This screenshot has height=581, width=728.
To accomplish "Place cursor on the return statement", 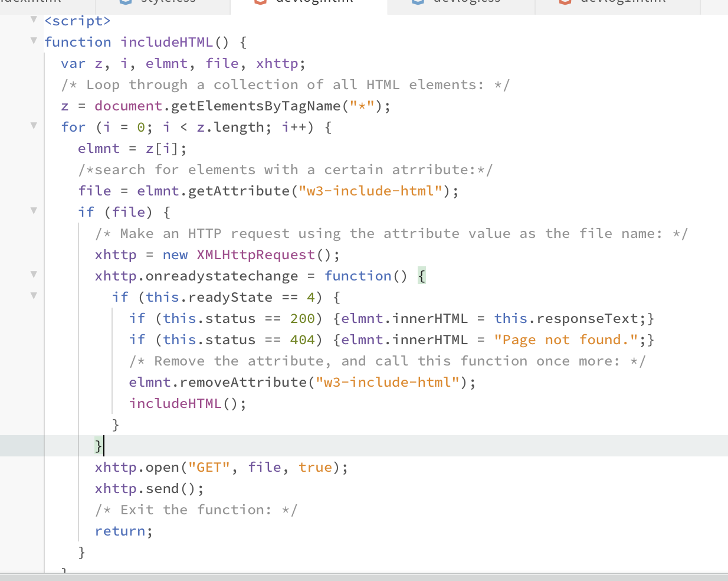I will (120, 530).
